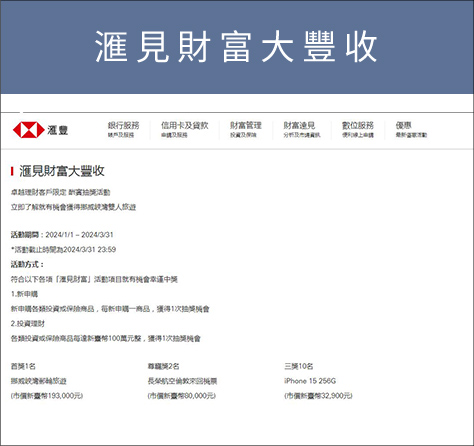This screenshot has height=446, width=474.
Task: Open the 財富遠見 navigation menu
Action: [302, 129]
